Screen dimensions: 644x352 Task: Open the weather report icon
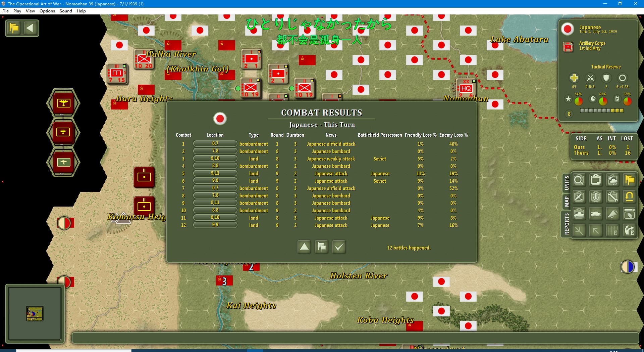[612, 180]
